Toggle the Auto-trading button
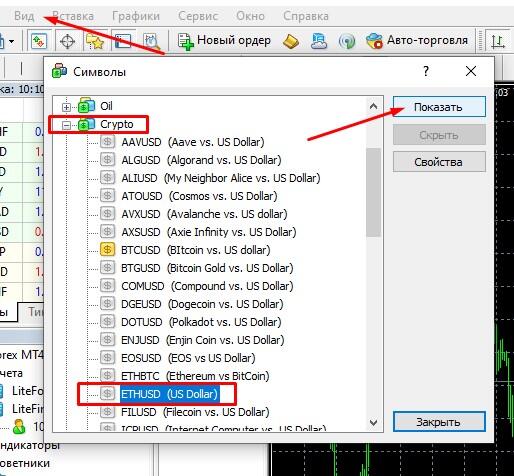 click(x=417, y=41)
